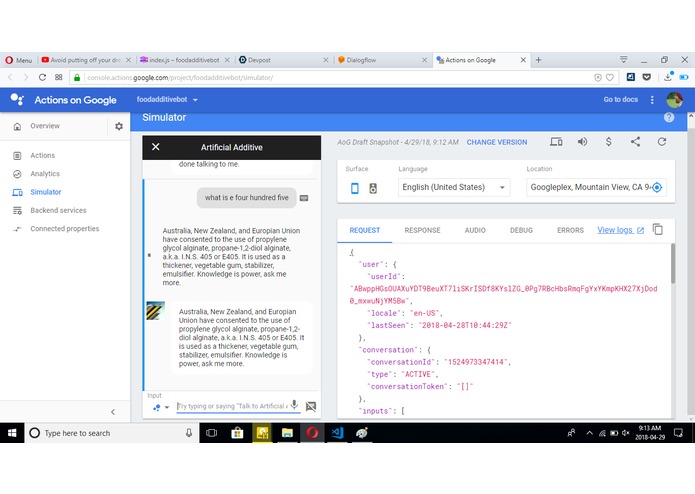Open File Explorer from taskbar

click(x=287, y=433)
